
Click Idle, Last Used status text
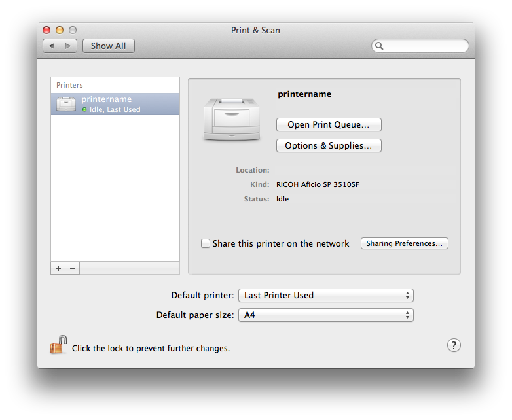pos(115,110)
